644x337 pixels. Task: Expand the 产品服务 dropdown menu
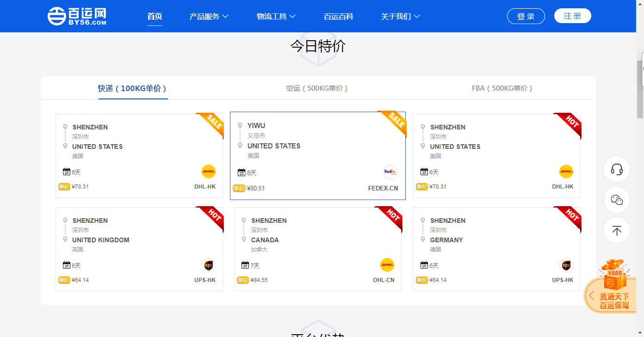209,16
